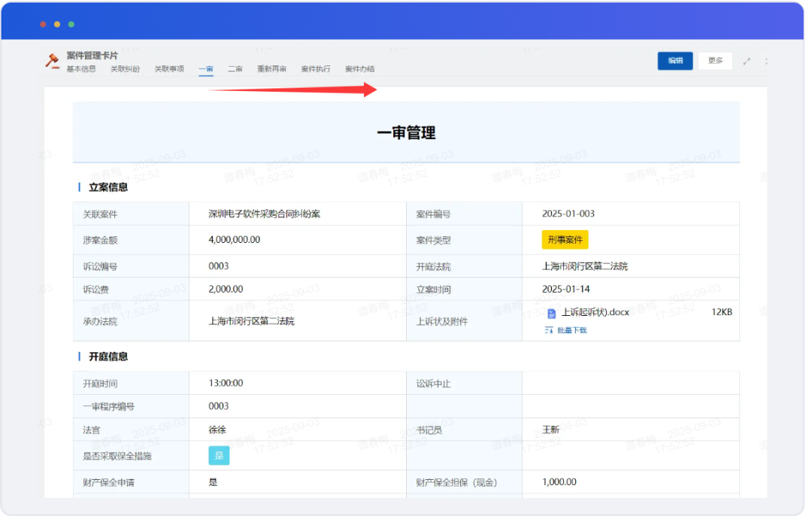The height and width of the screenshot is (522, 812).
Task: Click the gavel icon beside 案件管理卡片
Action: click(53, 62)
